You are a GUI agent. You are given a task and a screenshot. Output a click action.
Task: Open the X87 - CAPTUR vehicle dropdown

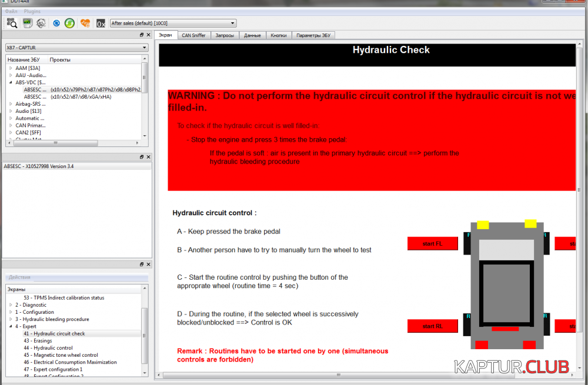76,48
